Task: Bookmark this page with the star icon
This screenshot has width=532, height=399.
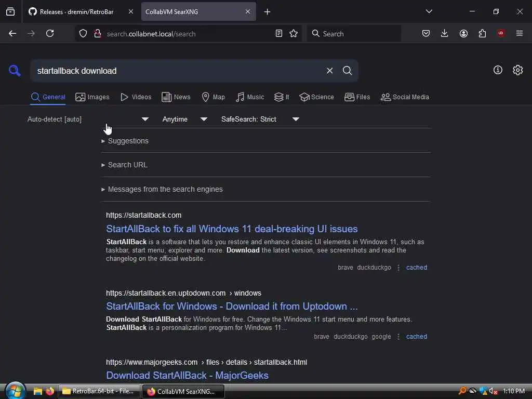Action: [294, 33]
